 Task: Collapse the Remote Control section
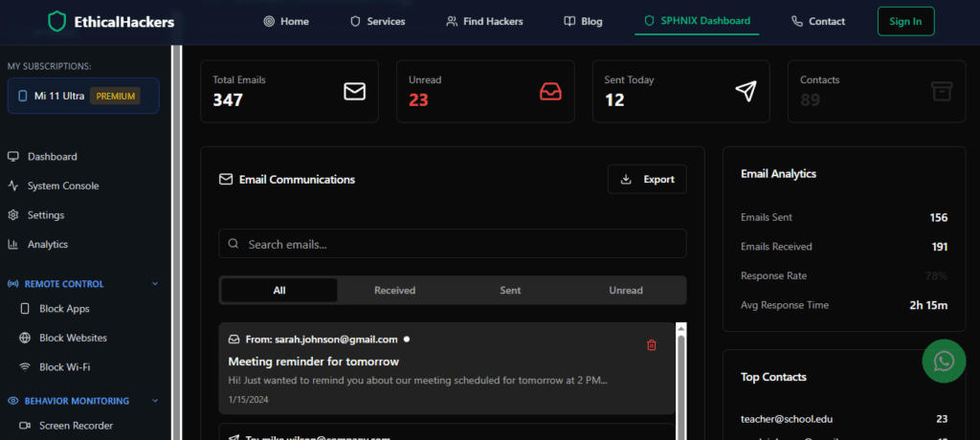point(155,284)
